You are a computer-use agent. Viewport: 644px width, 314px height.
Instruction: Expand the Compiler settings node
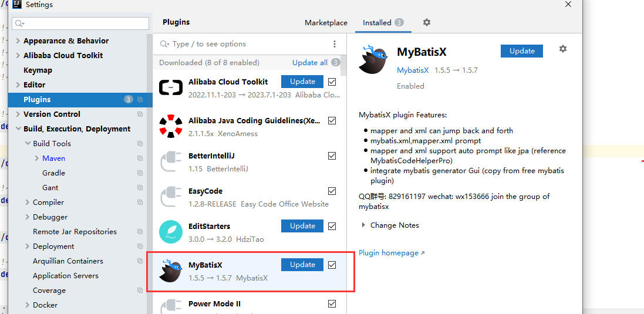(x=27, y=202)
